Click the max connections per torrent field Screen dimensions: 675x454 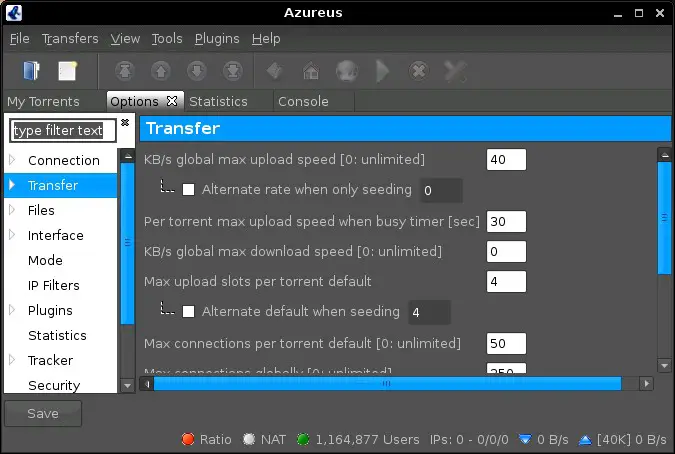coord(506,343)
